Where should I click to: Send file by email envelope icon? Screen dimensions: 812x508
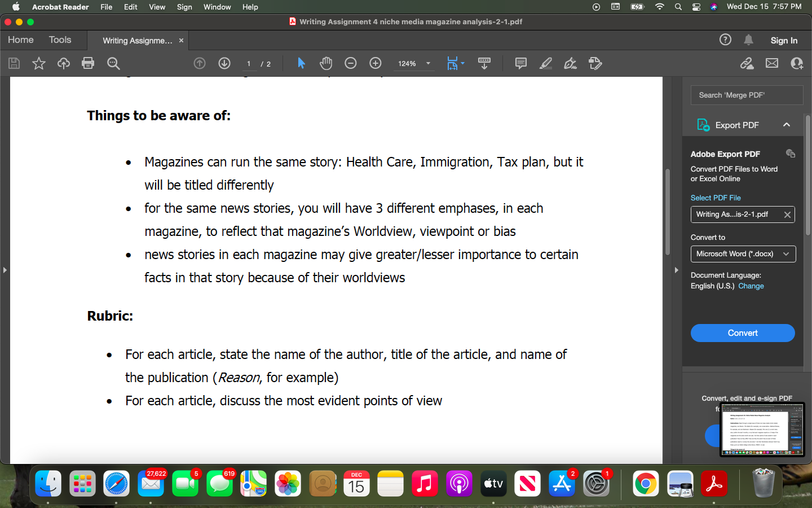click(x=772, y=63)
